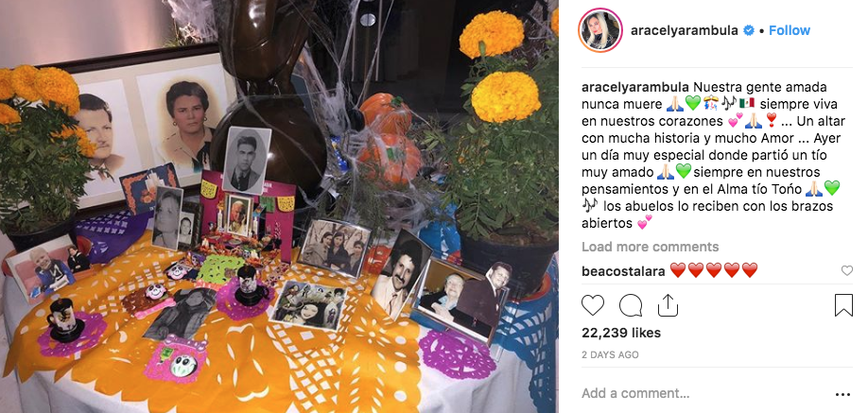Screen dimensions: 868x413
Task: Save the post with the bookmark icon
Action: coord(843,305)
